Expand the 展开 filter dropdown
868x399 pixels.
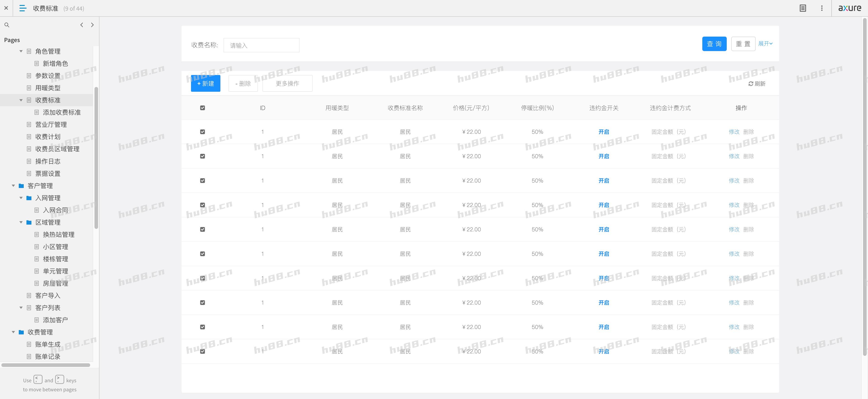pyautogui.click(x=765, y=44)
